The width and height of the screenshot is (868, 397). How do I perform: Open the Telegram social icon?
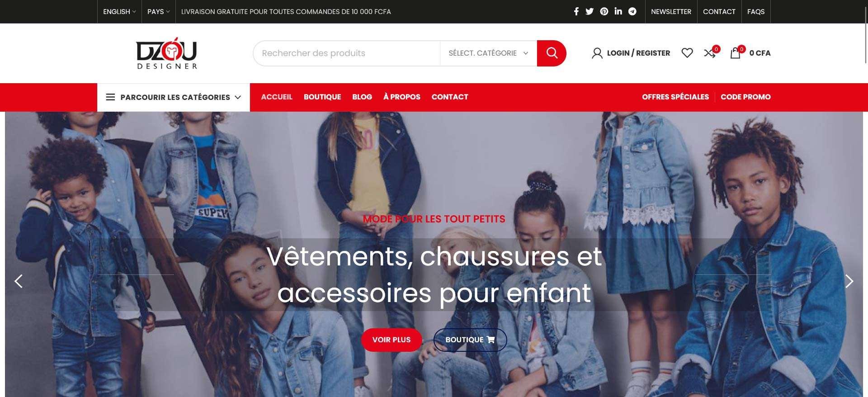tap(632, 11)
